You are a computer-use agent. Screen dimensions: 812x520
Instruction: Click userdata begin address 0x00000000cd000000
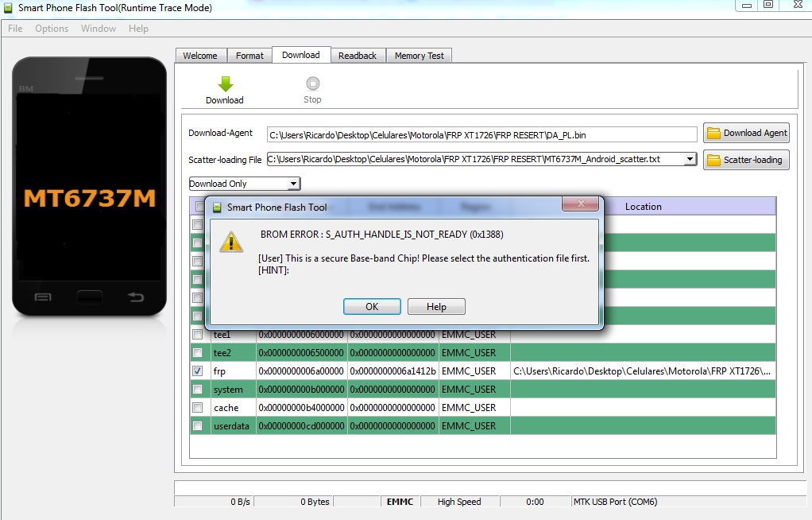click(301, 425)
